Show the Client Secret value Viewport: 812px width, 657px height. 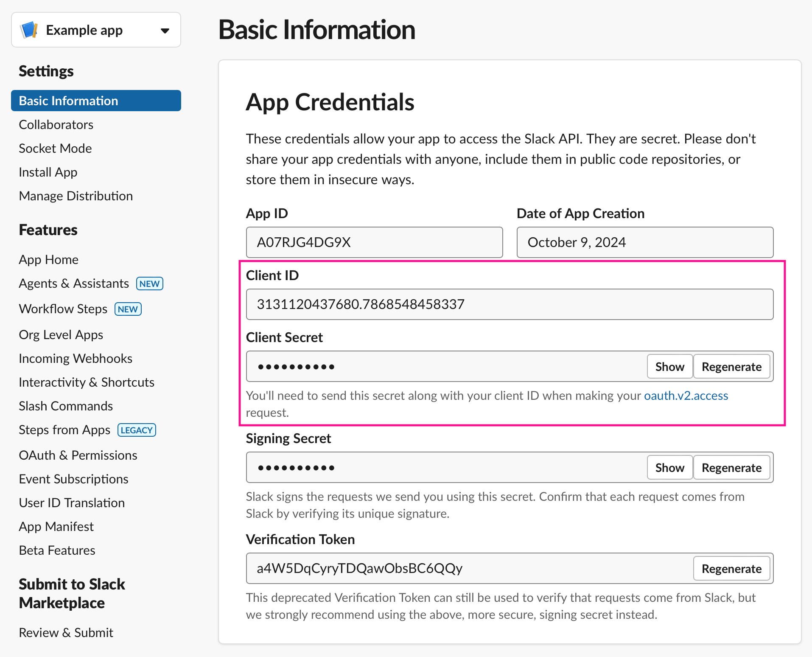669,367
